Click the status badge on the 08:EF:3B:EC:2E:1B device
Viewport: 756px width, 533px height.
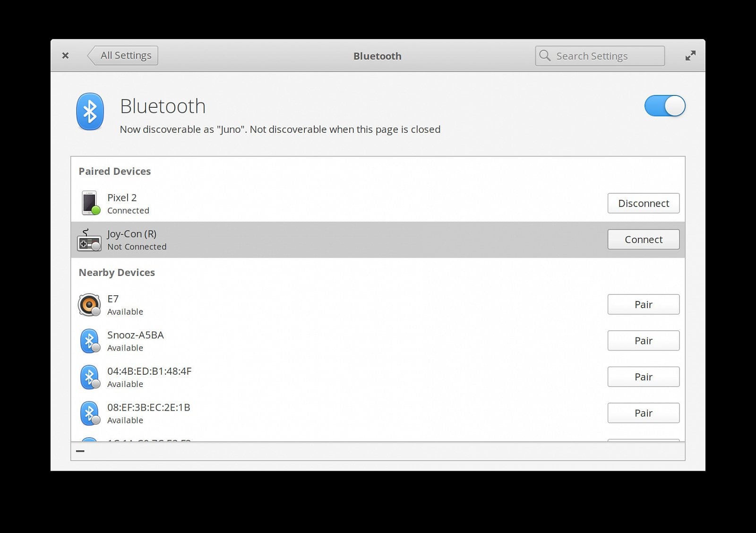97,421
